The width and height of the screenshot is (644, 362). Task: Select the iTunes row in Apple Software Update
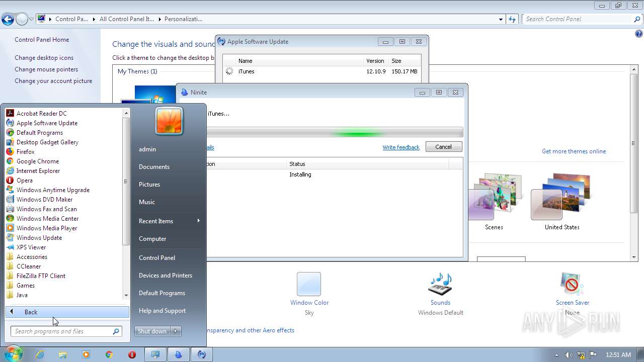322,71
